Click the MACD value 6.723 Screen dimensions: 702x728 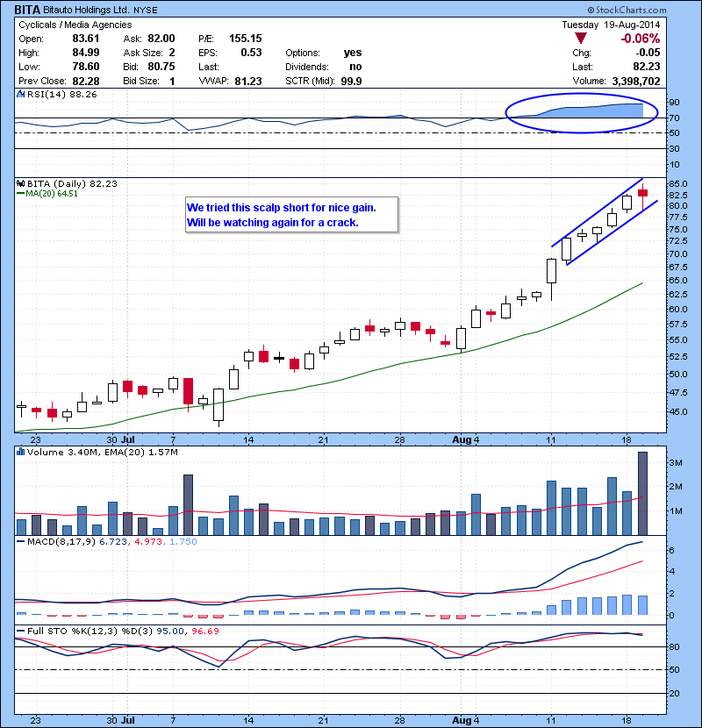tap(113, 541)
